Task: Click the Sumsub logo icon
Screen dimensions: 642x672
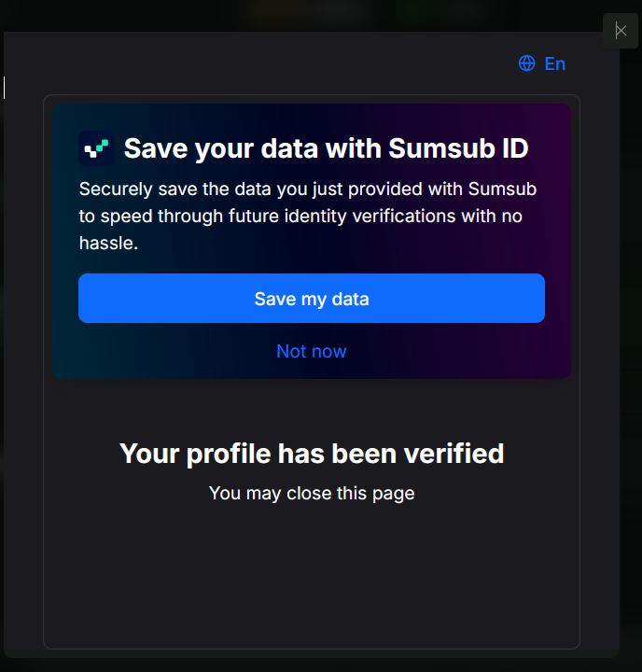Action: pyautogui.click(x=96, y=148)
